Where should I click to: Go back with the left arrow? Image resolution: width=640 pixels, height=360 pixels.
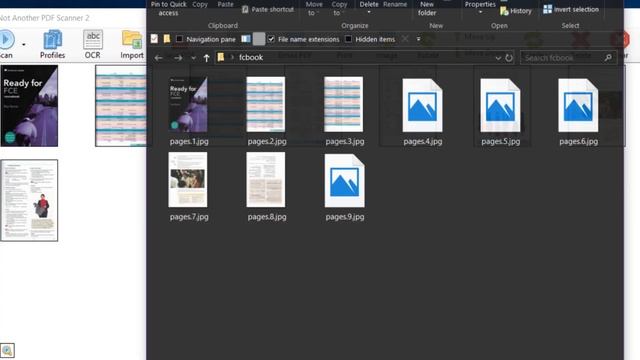click(x=158, y=58)
